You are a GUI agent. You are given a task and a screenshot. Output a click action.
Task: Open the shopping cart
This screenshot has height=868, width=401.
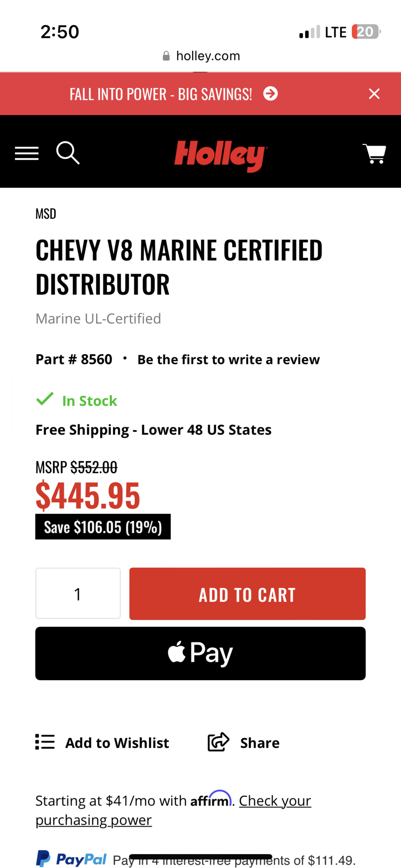[x=374, y=153]
